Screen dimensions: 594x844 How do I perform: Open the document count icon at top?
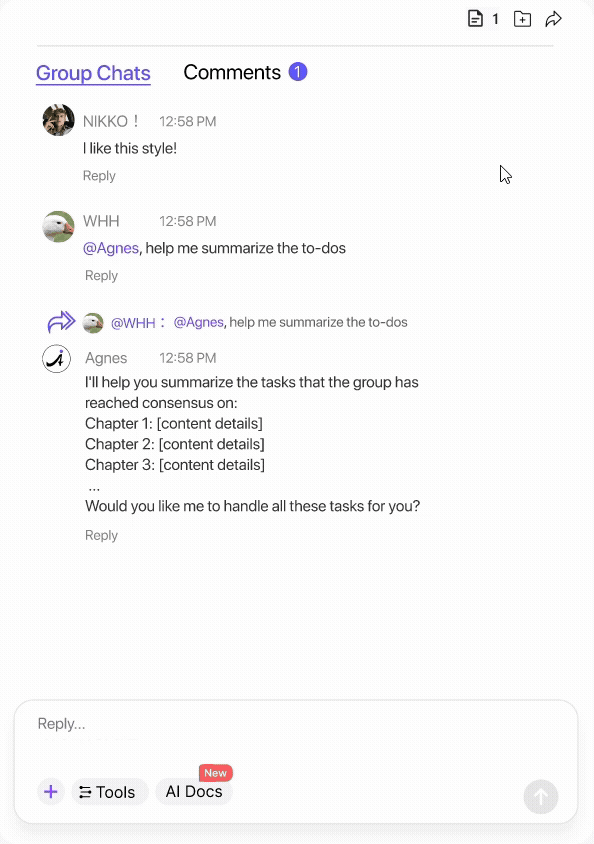coord(475,19)
